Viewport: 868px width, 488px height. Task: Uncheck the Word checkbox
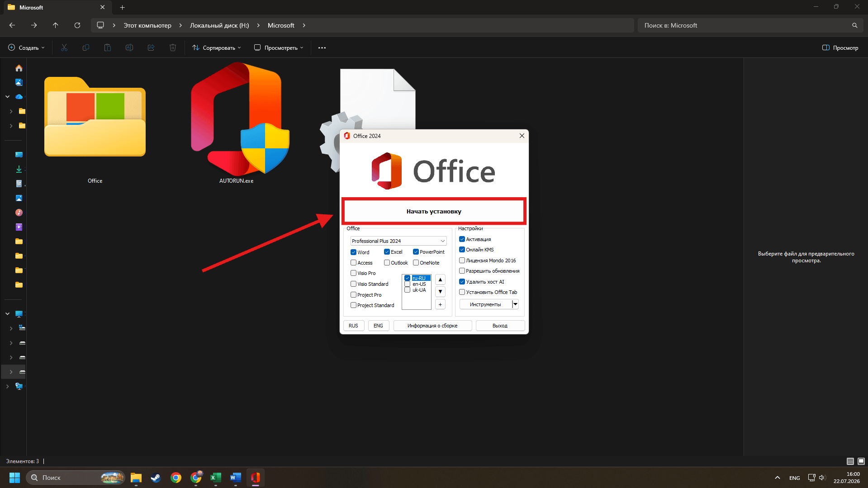coord(354,252)
